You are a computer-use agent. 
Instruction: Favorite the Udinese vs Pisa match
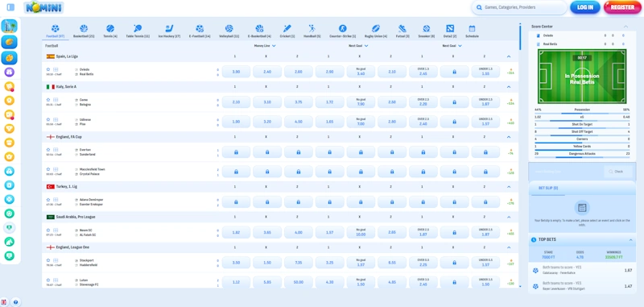(x=48, y=119)
